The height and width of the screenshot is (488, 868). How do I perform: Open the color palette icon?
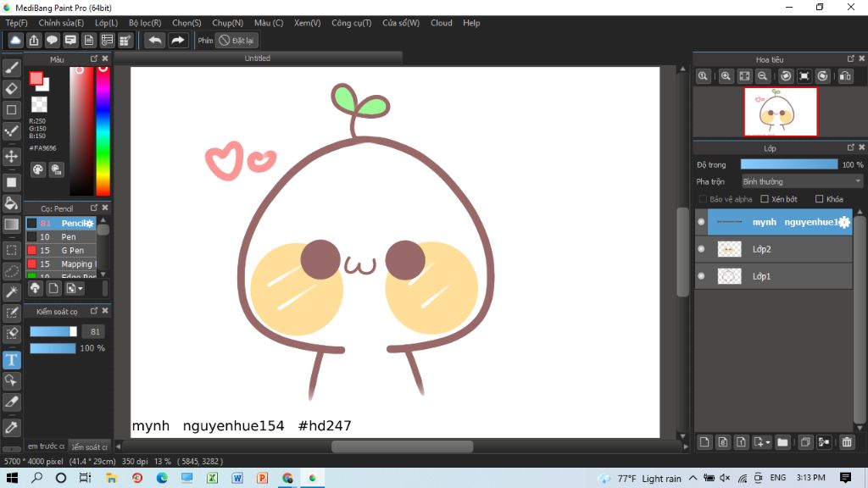tap(37, 169)
